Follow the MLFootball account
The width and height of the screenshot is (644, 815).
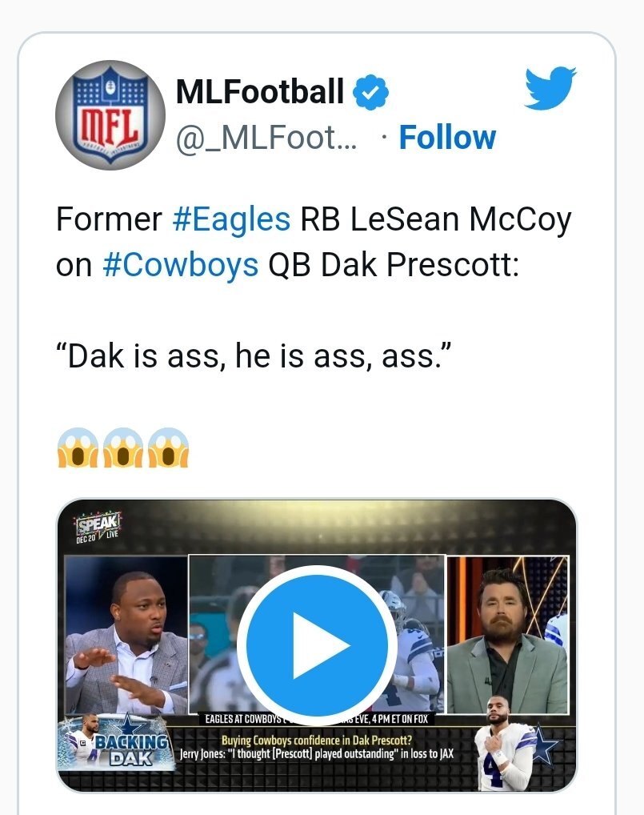pyautogui.click(x=447, y=138)
